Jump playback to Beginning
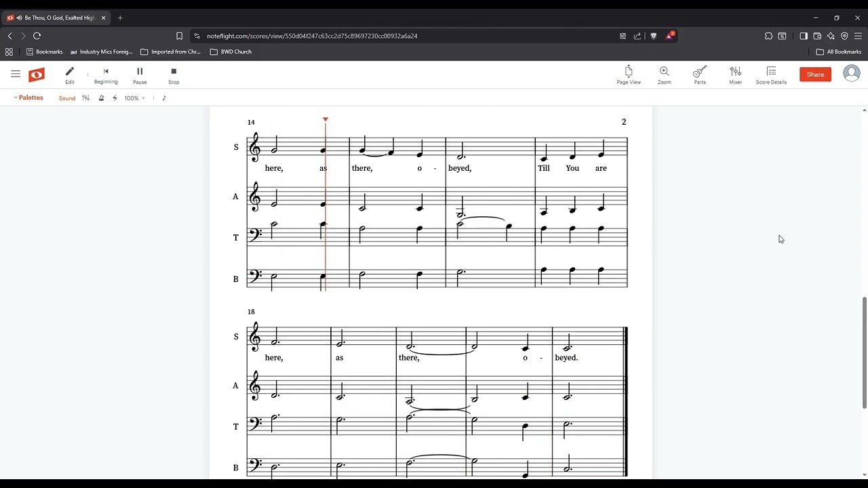This screenshot has height=488, width=868. click(x=106, y=75)
